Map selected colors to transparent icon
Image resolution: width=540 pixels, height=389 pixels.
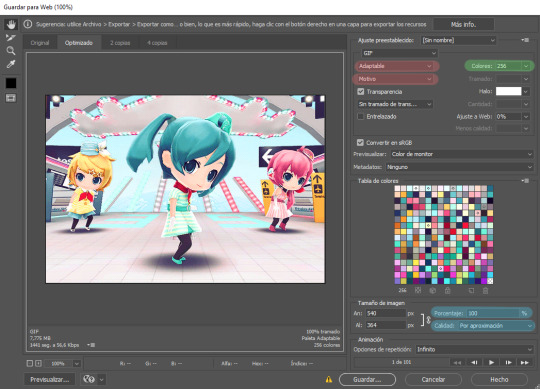[418, 291]
